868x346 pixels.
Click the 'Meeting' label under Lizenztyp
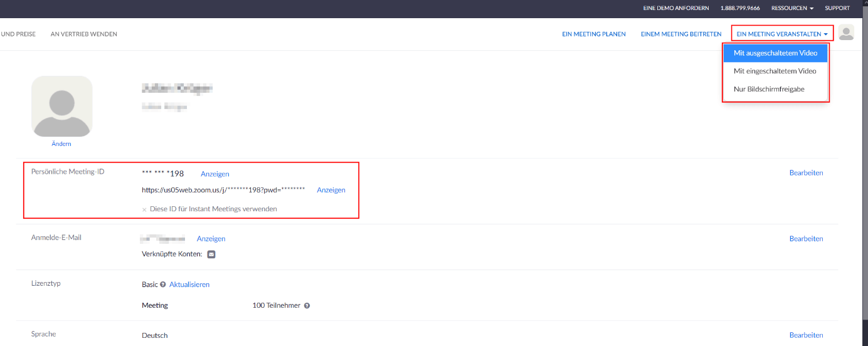pyautogui.click(x=155, y=306)
